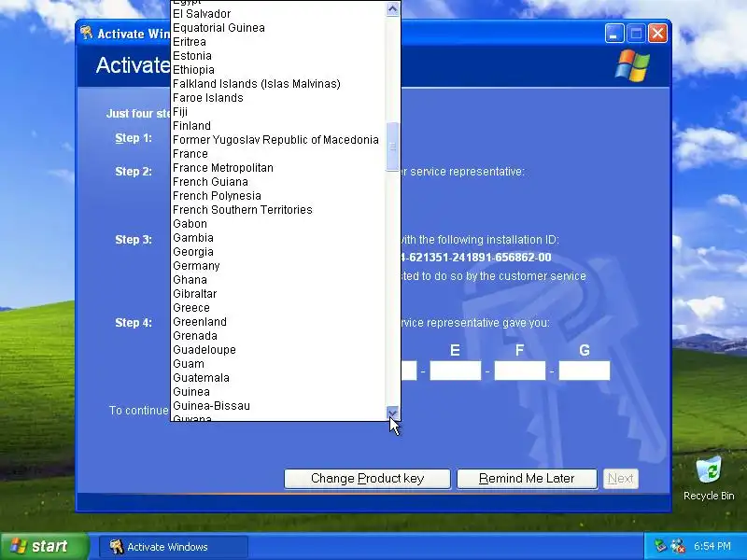Click the Activate Windows taskbar button
Viewport: 747px width, 560px height.
174,547
